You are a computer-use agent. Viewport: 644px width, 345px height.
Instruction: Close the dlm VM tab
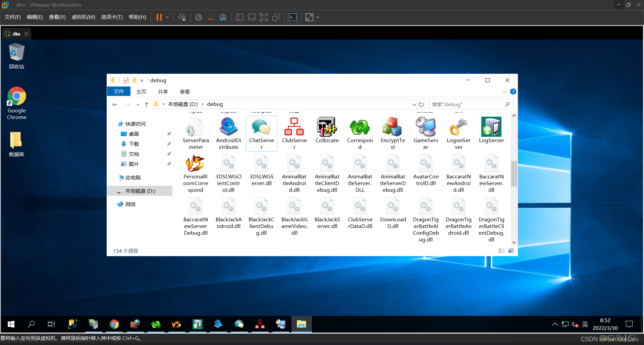[x=26, y=34]
